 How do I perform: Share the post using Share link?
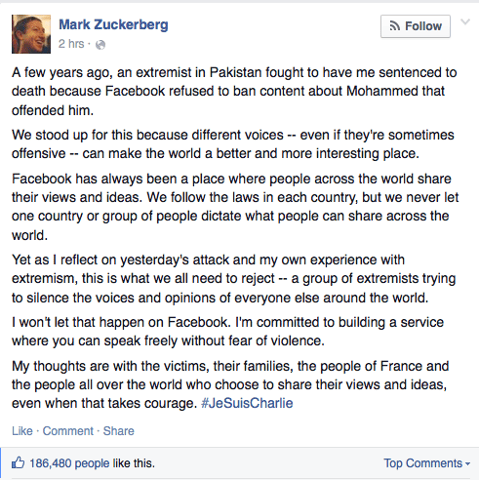click(118, 431)
